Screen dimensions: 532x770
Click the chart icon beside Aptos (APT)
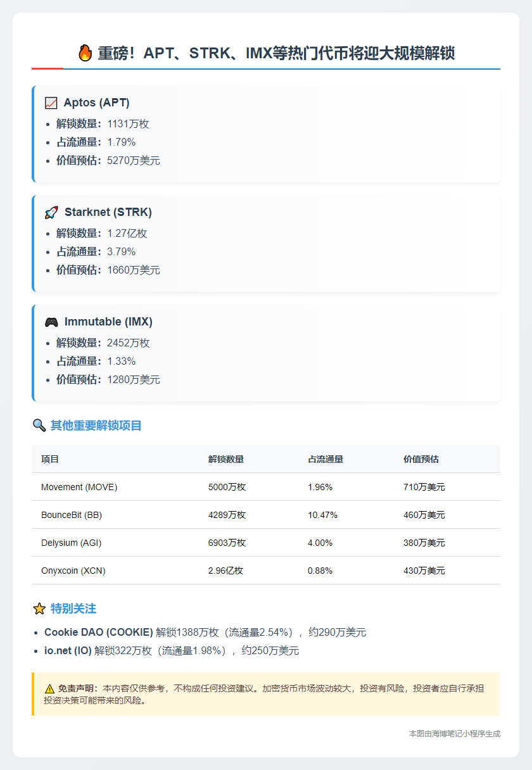[x=51, y=103]
